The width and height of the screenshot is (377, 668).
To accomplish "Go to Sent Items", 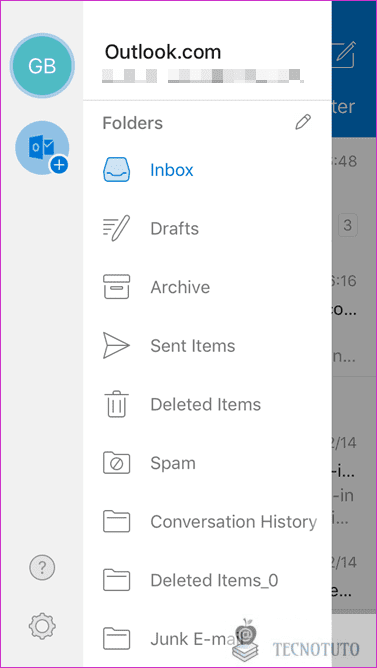I will (x=193, y=346).
